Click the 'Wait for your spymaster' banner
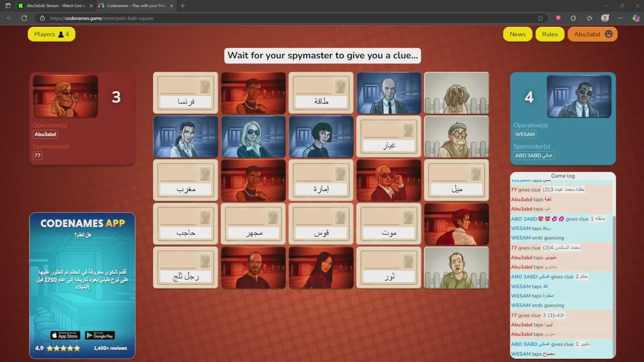The width and height of the screenshot is (644, 362). [x=323, y=55]
